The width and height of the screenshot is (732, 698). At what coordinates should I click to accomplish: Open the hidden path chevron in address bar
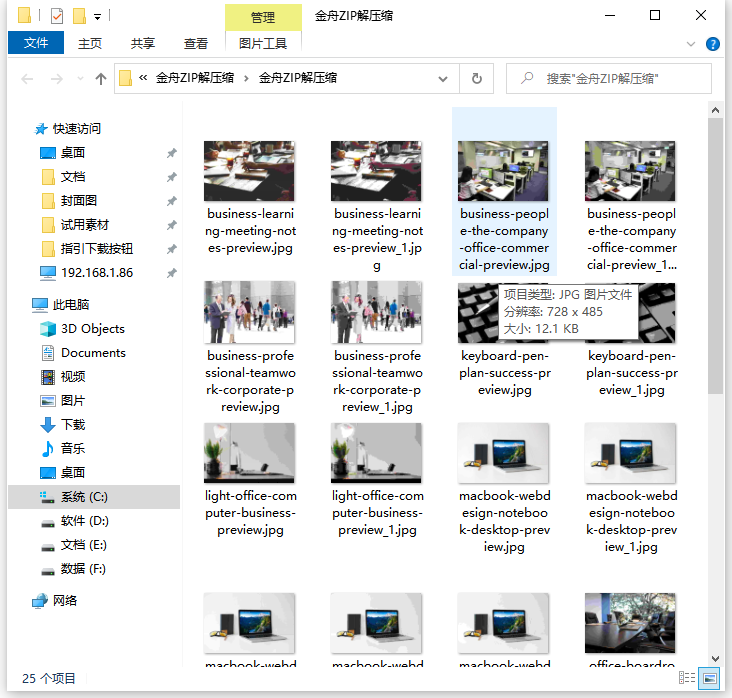tap(143, 78)
